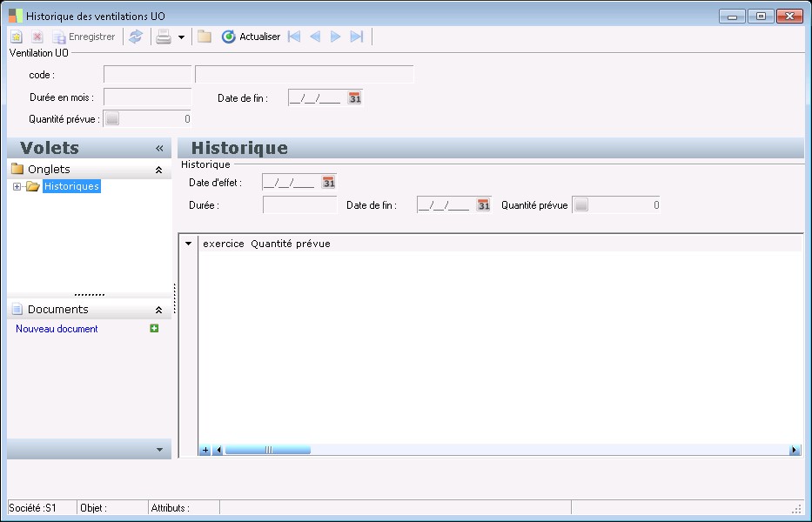Go to the previous record arrow
Screen dimensions: 812x522
pos(315,37)
